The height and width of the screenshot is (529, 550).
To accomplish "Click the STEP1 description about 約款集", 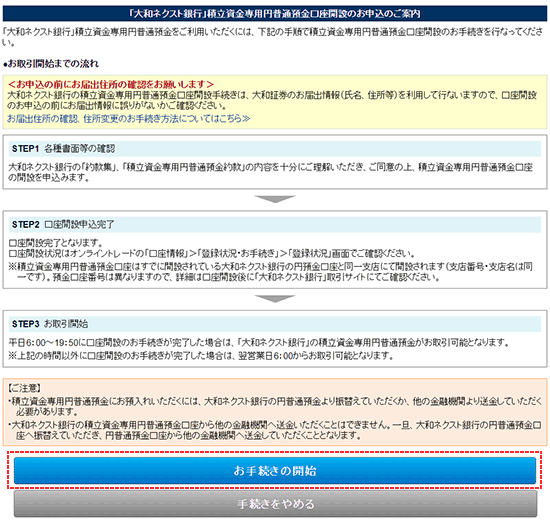I will (270, 172).
